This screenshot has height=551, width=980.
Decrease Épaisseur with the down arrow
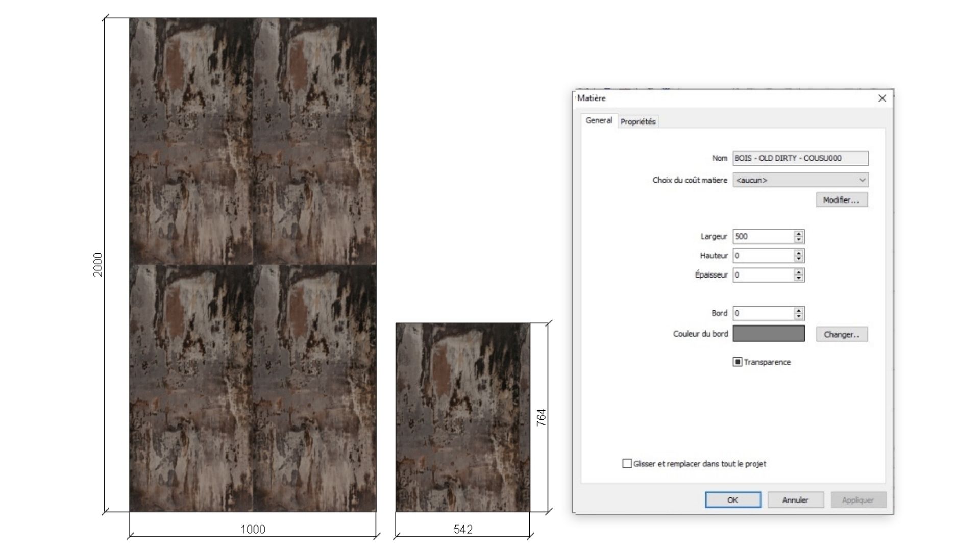pyautogui.click(x=799, y=278)
